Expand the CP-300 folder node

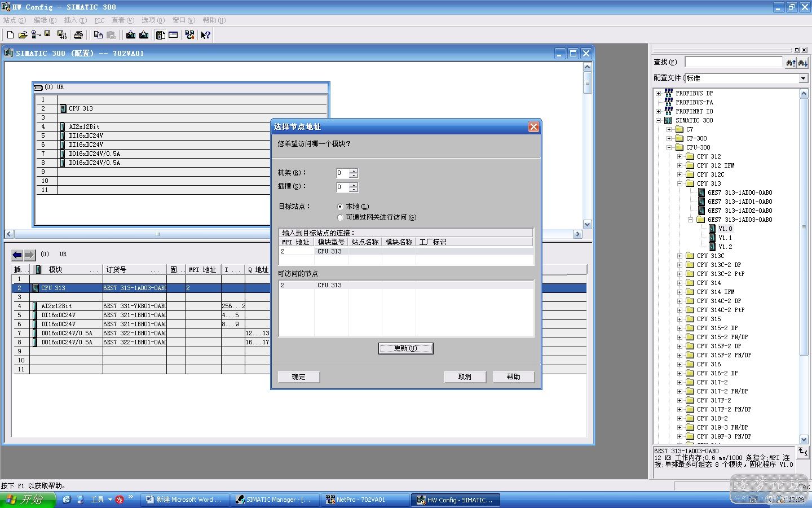click(x=669, y=138)
